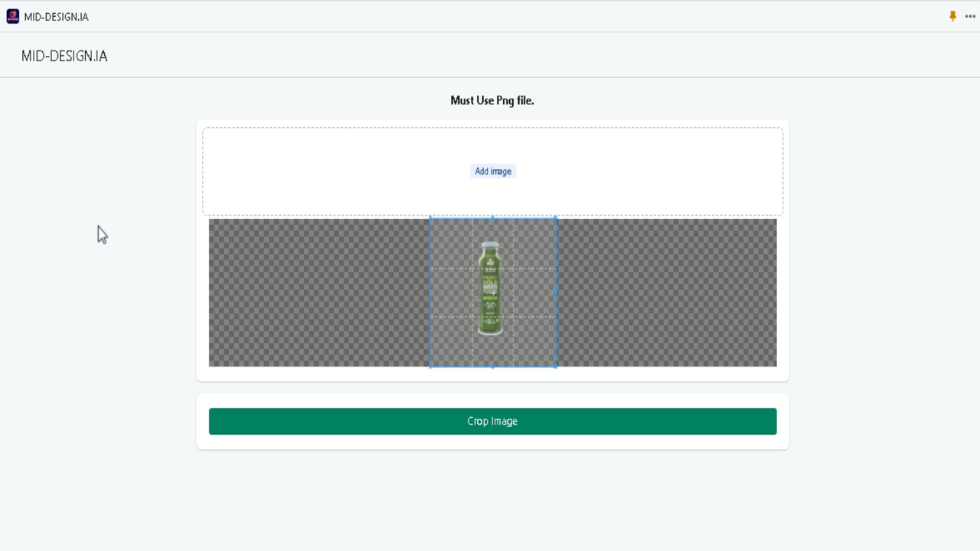This screenshot has width=980, height=551.
Task: Toggle the pin state in the header
Action: [952, 15]
